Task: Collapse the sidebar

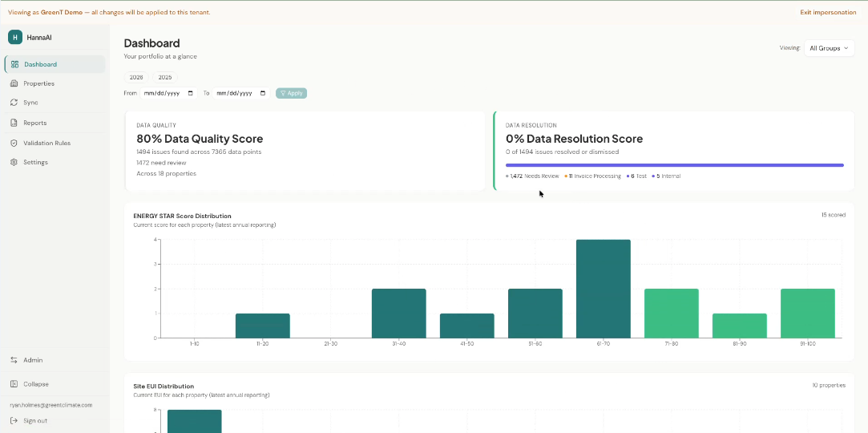Action: point(55,384)
